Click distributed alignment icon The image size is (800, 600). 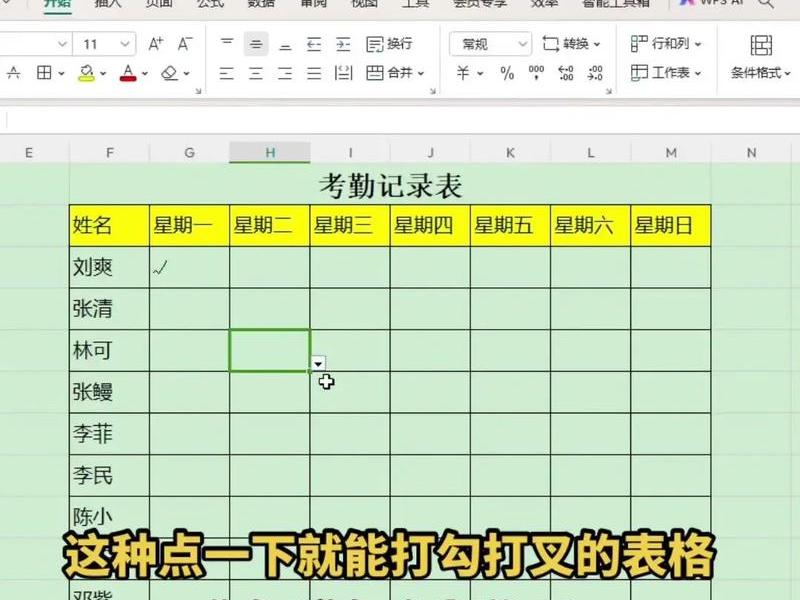click(343, 73)
